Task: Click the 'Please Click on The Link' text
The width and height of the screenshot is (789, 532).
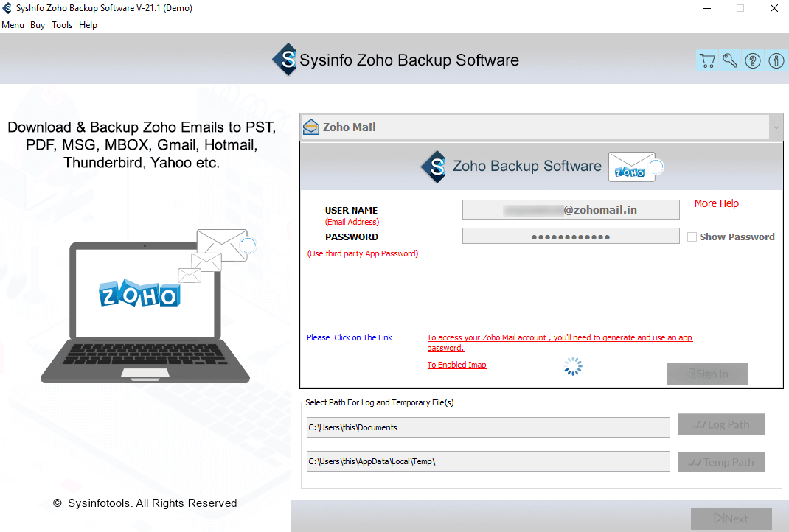Action: 350,337
